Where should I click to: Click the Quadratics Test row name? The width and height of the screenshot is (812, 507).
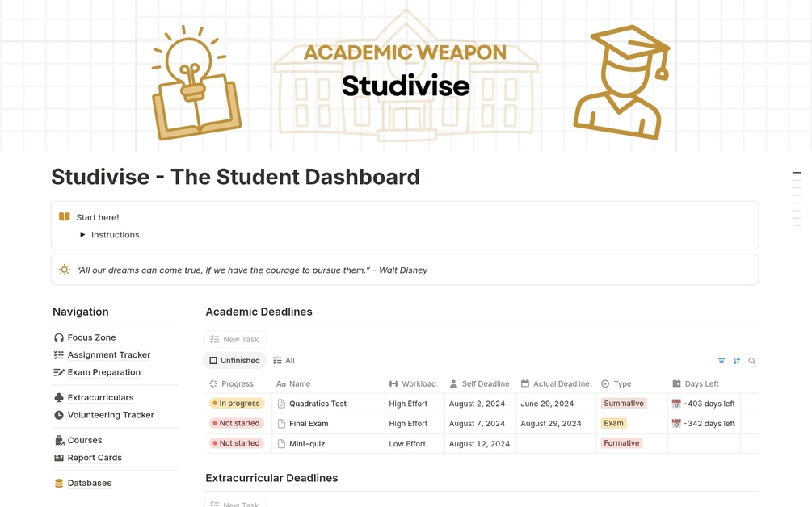click(x=318, y=404)
